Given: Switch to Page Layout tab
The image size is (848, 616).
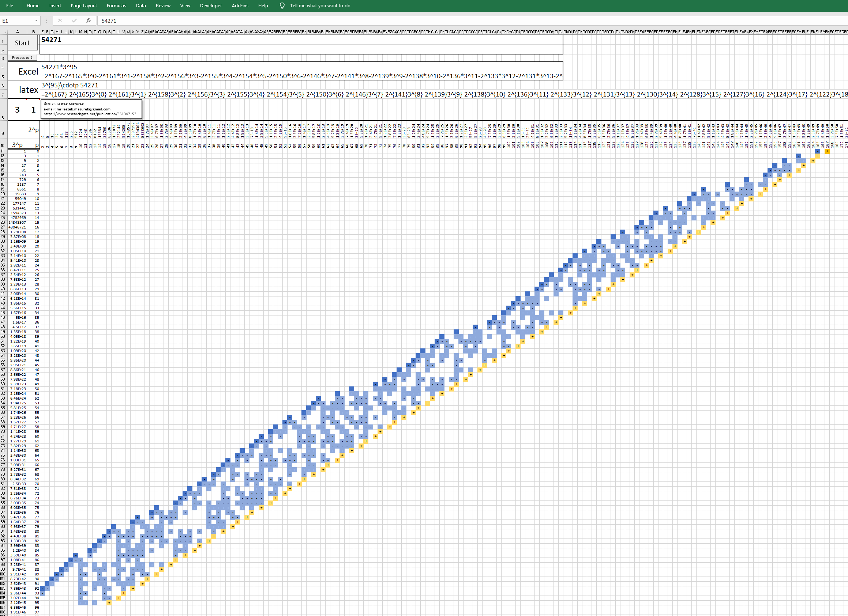Looking at the screenshot, I should (x=84, y=5).
